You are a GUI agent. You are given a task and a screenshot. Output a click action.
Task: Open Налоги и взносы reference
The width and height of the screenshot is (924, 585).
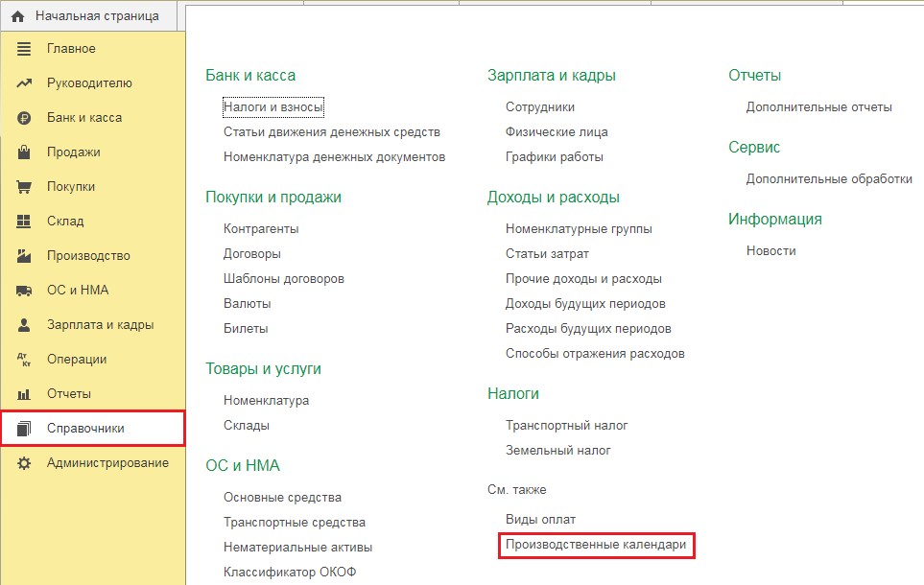(x=273, y=107)
